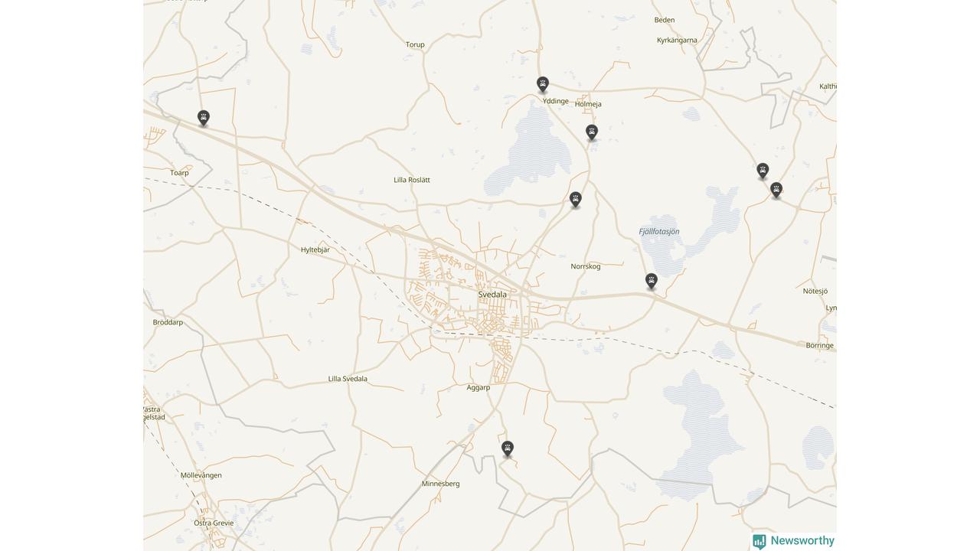Viewport: 980px width, 551px height.
Task: Click the accident marker at Yddinge
Action: click(543, 84)
